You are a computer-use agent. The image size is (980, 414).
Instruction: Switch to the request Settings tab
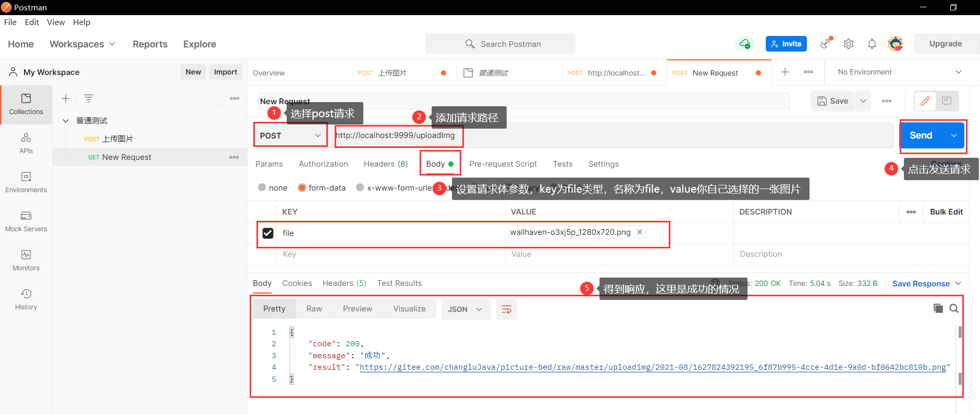point(604,164)
